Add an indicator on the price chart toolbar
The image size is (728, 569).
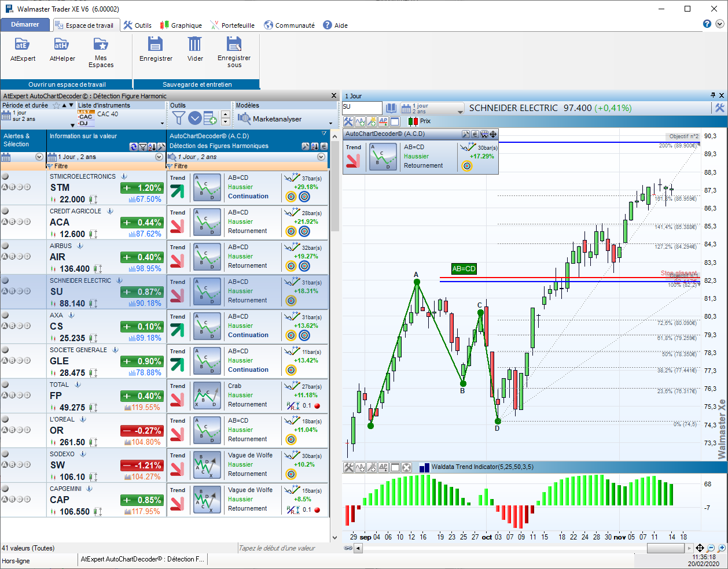click(360, 121)
